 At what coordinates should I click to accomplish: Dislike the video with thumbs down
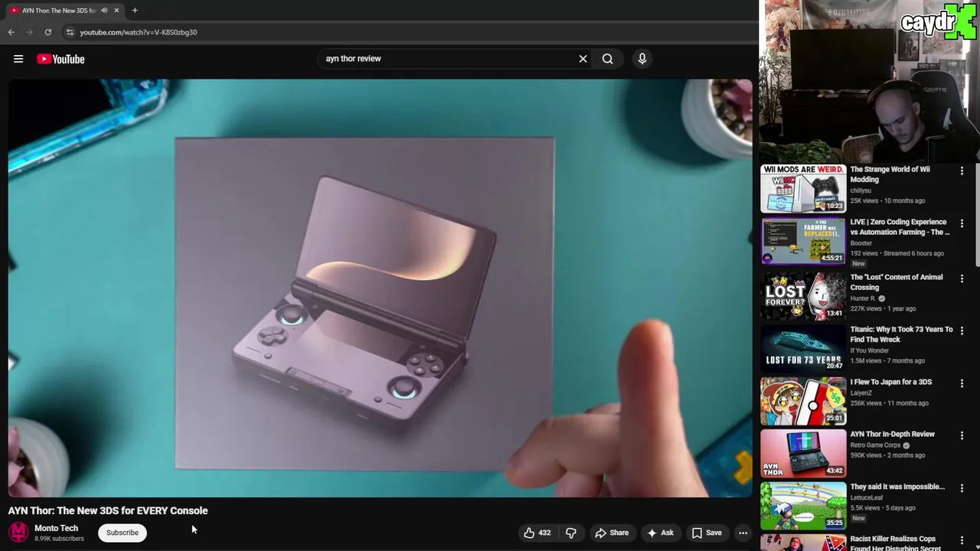click(570, 533)
